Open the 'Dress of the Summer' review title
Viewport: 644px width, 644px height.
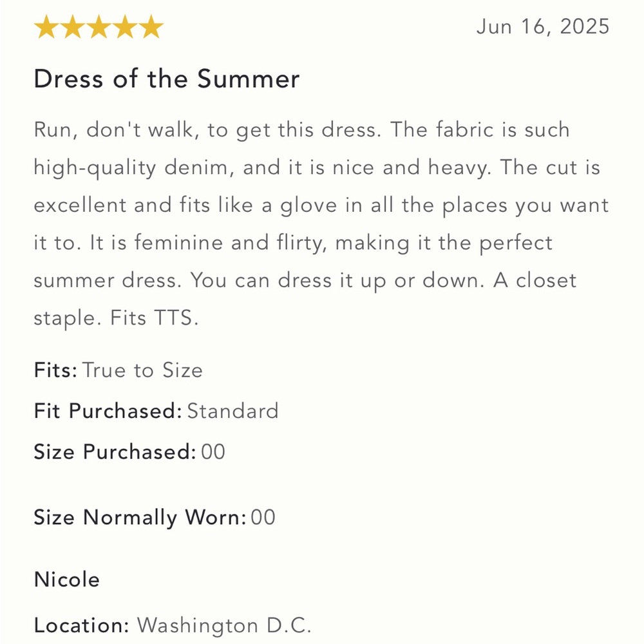click(167, 79)
